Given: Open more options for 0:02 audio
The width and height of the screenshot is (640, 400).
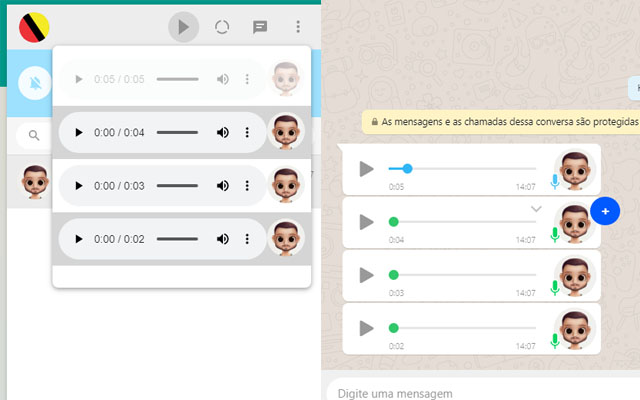Looking at the screenshot, I should 247,239.
